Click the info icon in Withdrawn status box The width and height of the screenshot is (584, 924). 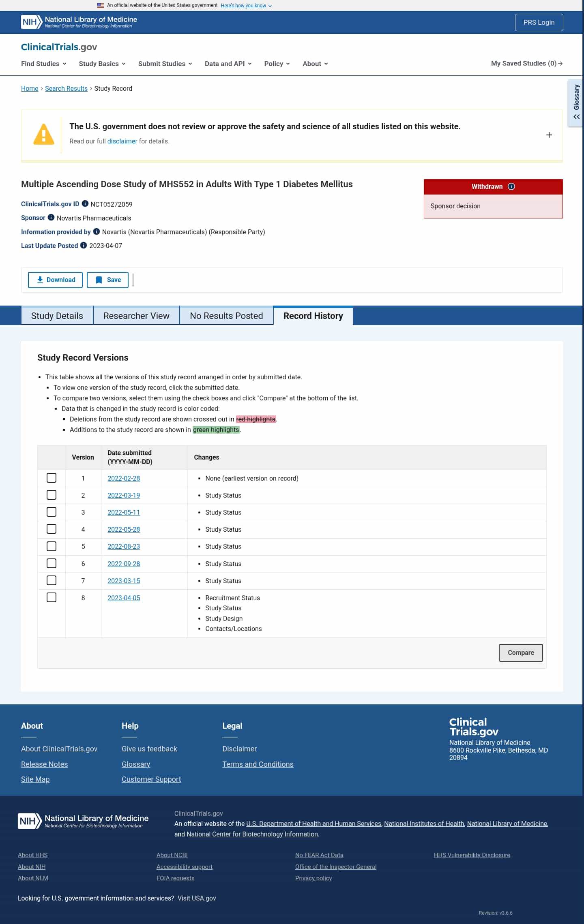(511, 186)
